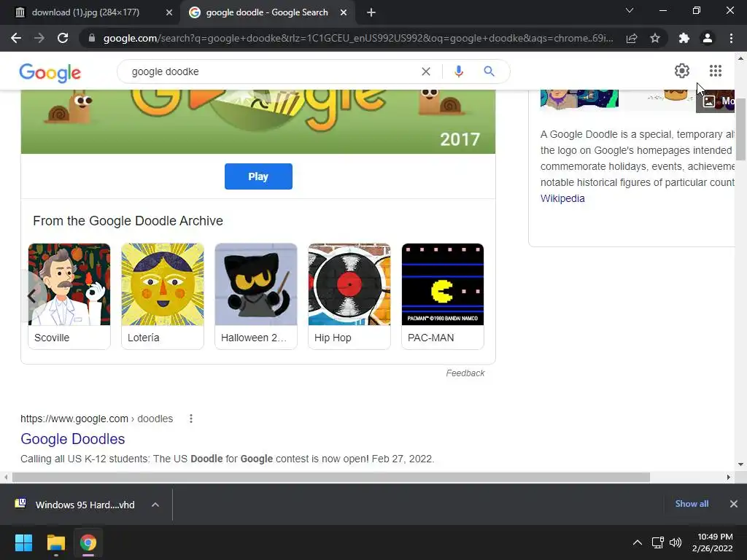Show hidden system tray icons

click(638, 542)
